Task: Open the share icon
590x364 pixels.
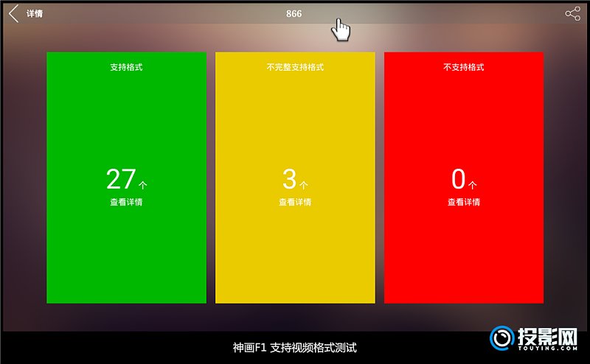Action: tap(572, 13)
